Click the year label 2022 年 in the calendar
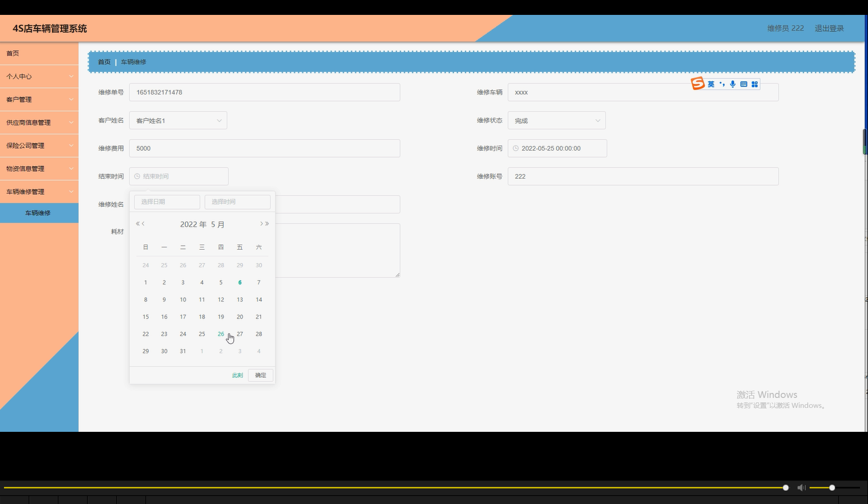Viewport: 868px width, 504px height. point(193,225)
